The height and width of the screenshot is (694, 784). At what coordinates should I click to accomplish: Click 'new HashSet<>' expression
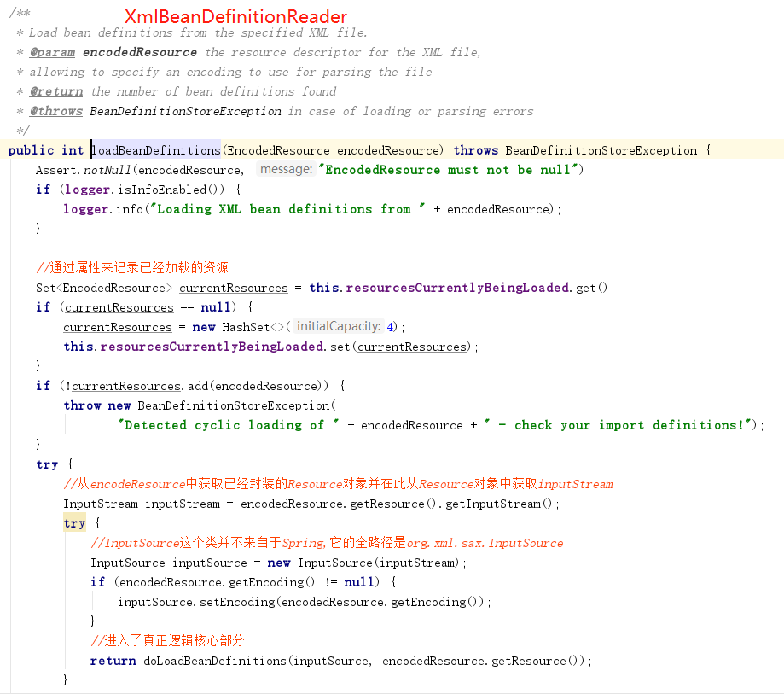(x=238, y=327)
